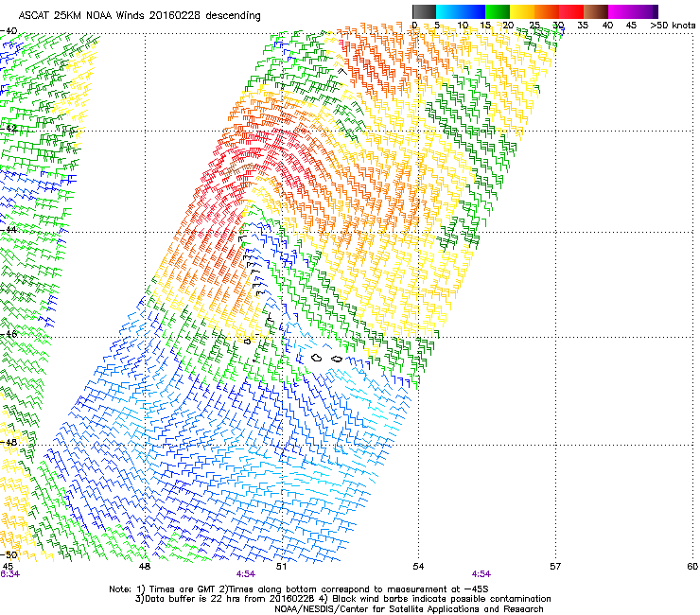Click the purple '4:54' time label near longitude 51
Viewport: 700px width, 615px height.
point(246,574)
